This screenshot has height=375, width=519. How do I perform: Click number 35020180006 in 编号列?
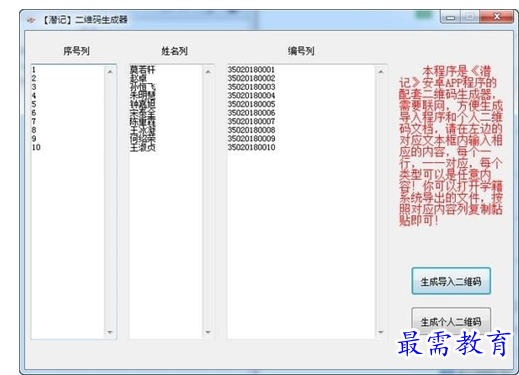pos(251,113)
